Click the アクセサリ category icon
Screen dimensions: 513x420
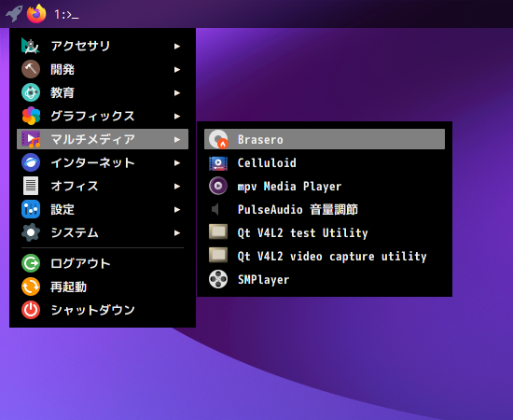click(x=31, y=46)
